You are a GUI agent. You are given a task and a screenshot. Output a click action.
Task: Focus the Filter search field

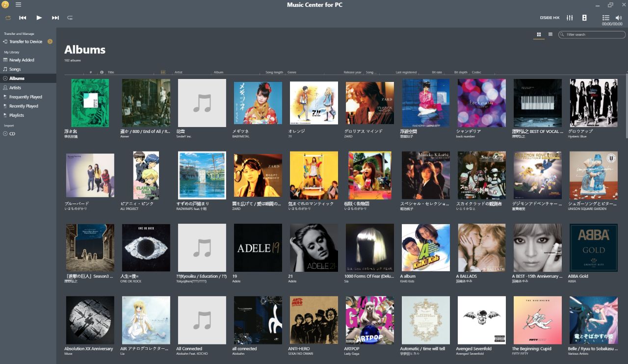pyautogui.click(x=592, y=35)
